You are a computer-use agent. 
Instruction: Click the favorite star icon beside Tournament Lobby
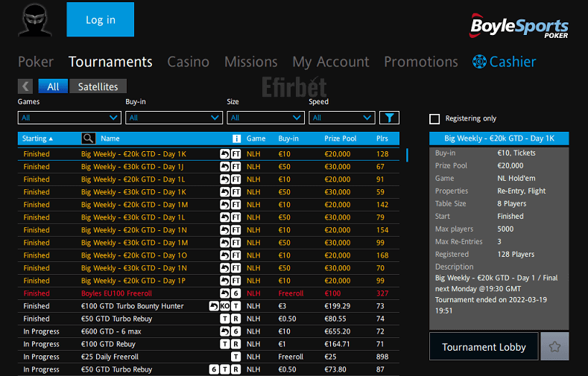point(554,346)
